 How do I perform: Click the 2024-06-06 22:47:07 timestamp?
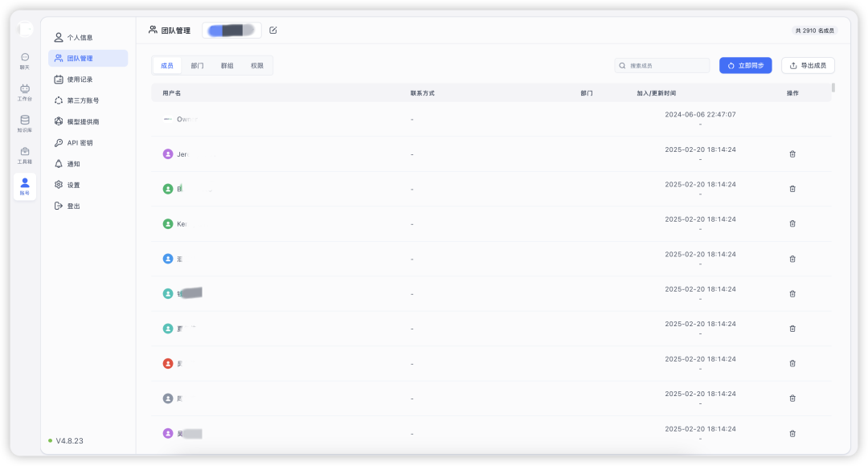(x=700, y=115)
